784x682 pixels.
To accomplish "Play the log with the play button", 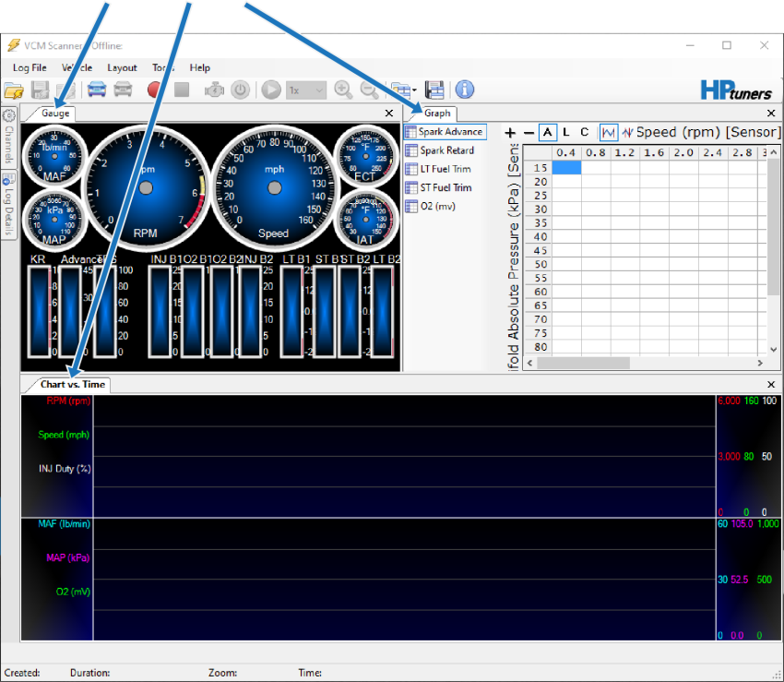I will pyautogui.click(x=271, y=90).
